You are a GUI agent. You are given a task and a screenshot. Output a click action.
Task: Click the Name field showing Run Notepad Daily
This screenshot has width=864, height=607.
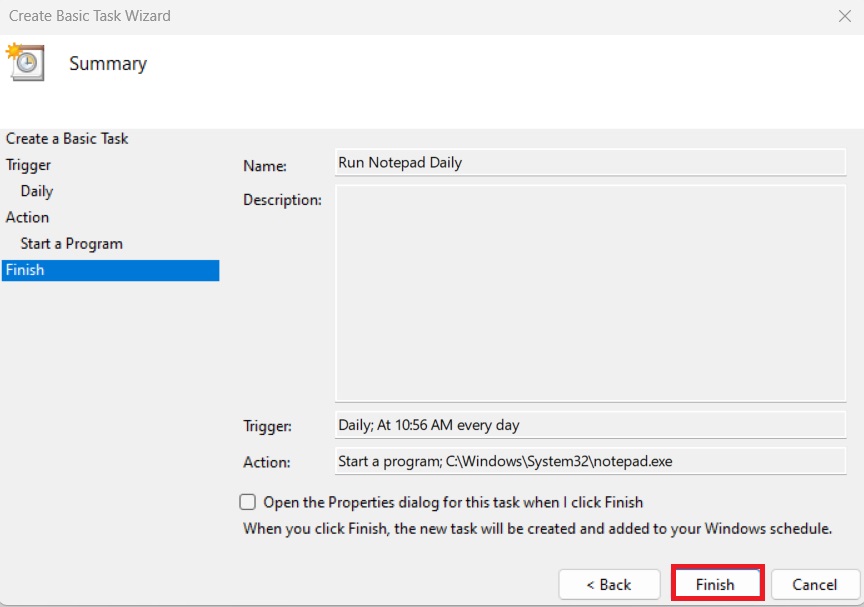(590, 163)
